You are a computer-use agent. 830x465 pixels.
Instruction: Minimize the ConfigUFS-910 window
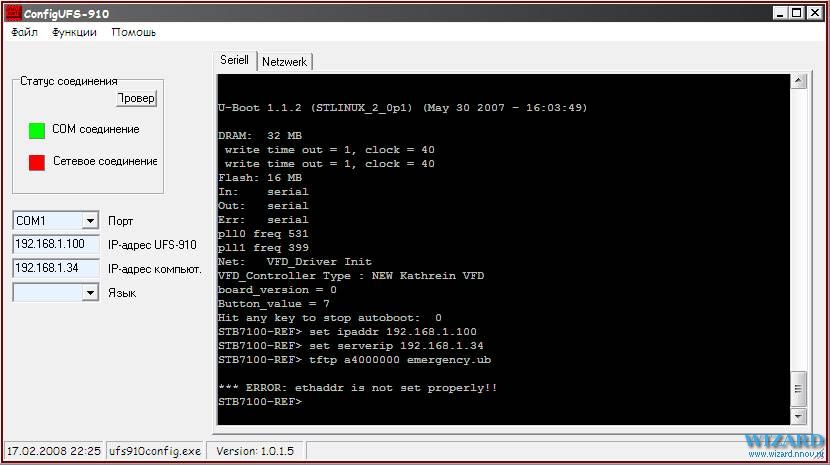point(779,13)
